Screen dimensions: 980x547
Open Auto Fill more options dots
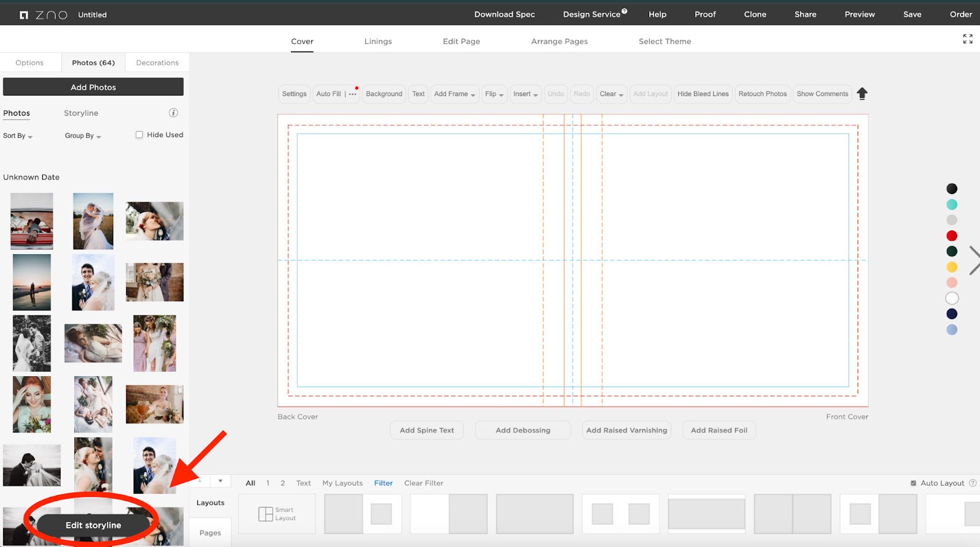[353, 94]
